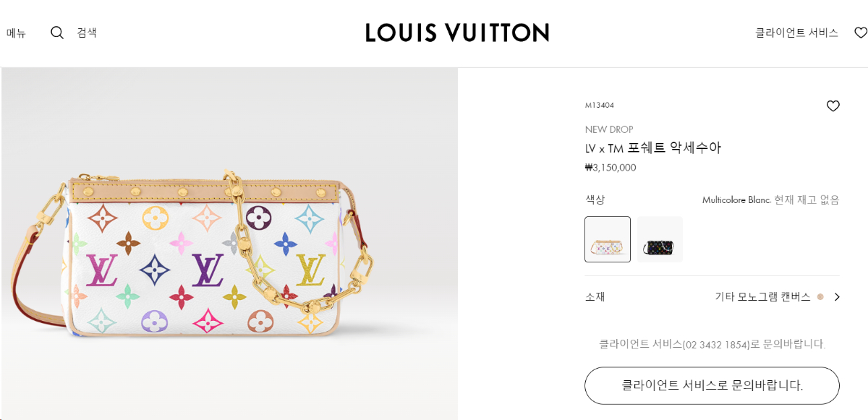Click the 소재 material label
868x420 pixels.
coord(595,296)
